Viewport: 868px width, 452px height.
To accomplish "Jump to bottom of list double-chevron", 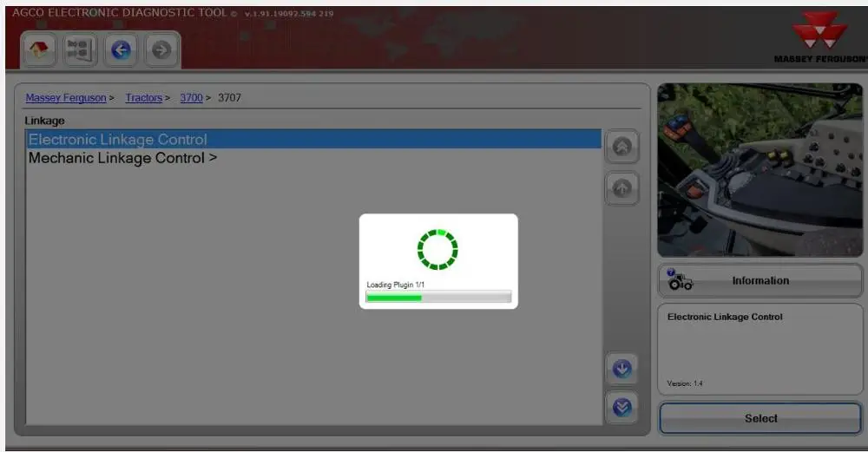I will point(622,408).
